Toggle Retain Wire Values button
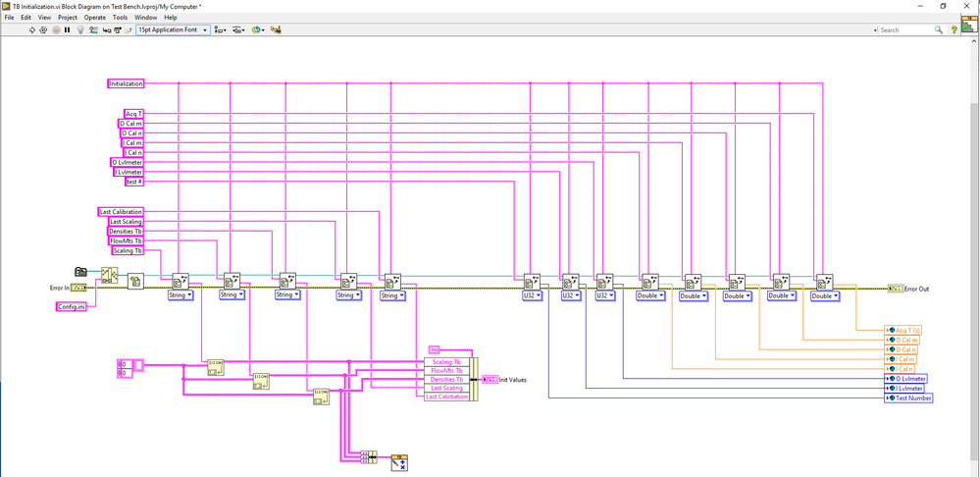 [93, 29]
